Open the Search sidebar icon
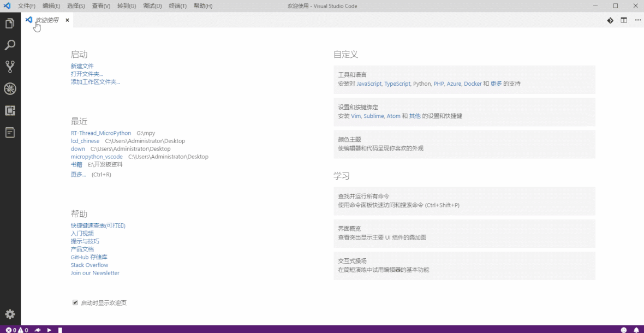 coord(10,45)
